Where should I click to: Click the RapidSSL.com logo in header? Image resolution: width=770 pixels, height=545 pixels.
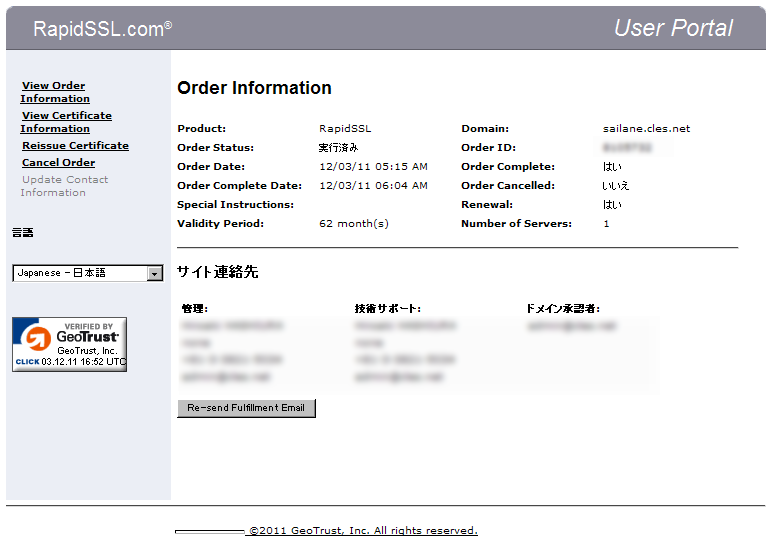point(102,29)
